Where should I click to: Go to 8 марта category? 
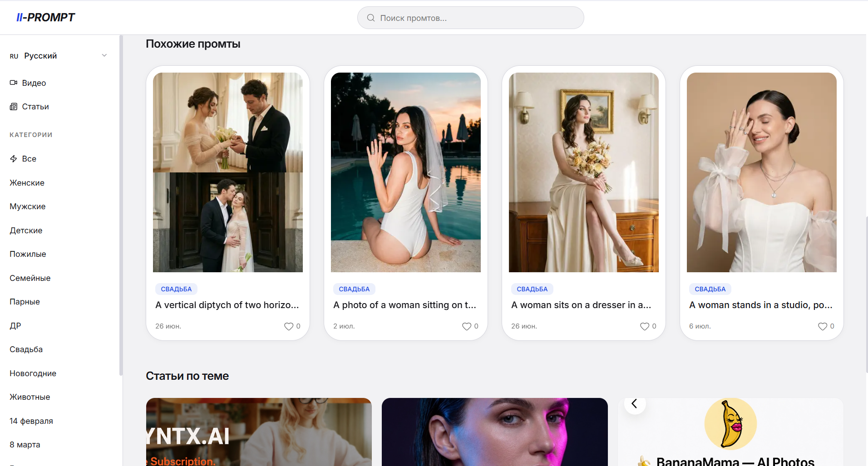(25, 445)
